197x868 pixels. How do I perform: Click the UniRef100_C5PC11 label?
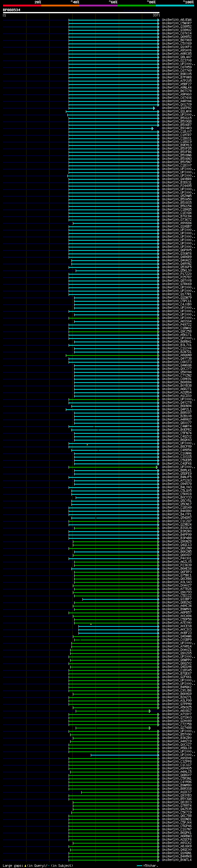point(177,301)
